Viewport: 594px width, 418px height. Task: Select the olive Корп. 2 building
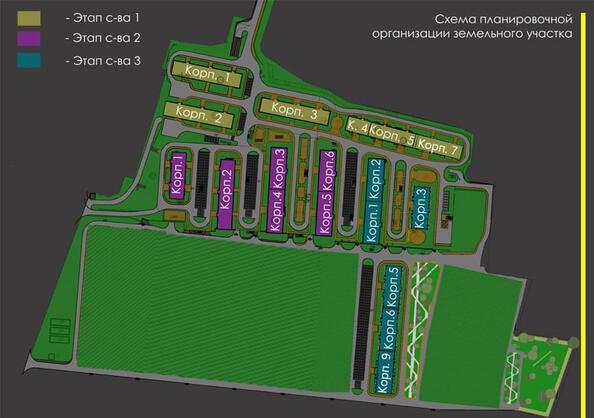tap(199, 115)
